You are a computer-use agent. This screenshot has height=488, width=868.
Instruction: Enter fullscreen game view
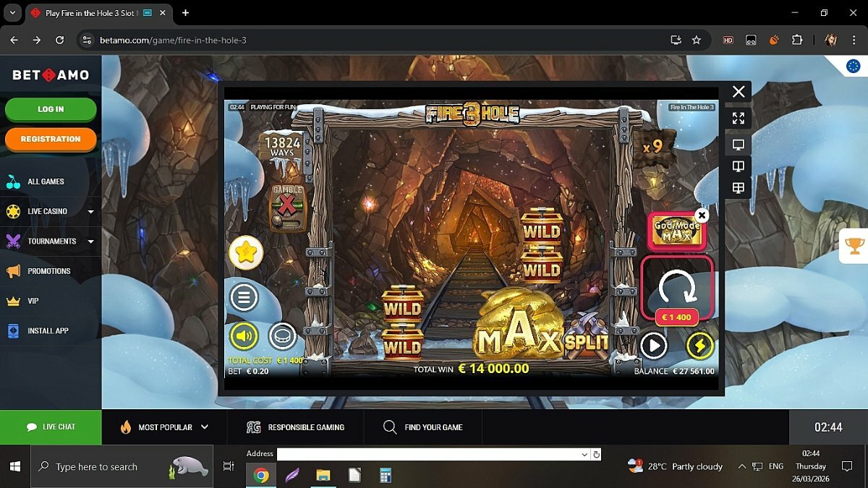738,118
